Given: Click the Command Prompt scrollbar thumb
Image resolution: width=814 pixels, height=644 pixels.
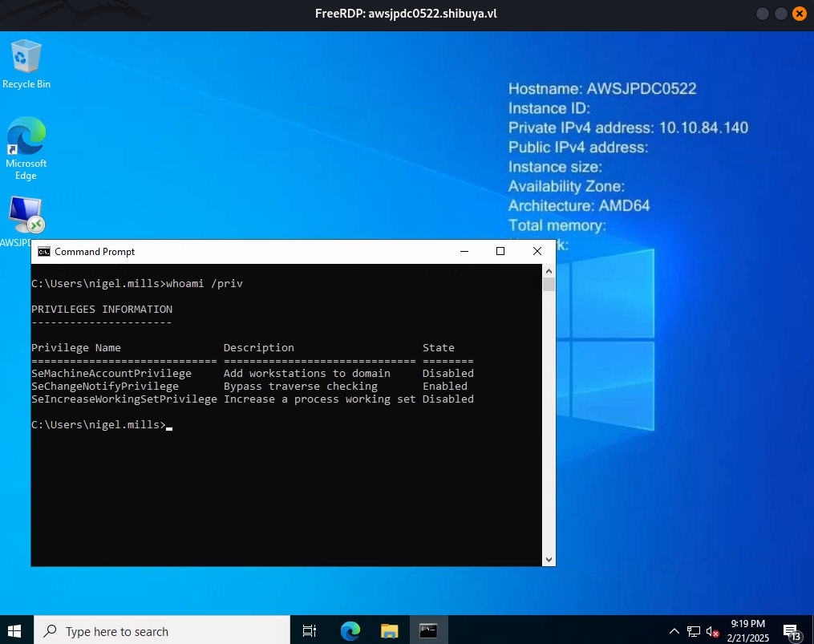Looking at the screenshot, I should click(x=549, y=284).
